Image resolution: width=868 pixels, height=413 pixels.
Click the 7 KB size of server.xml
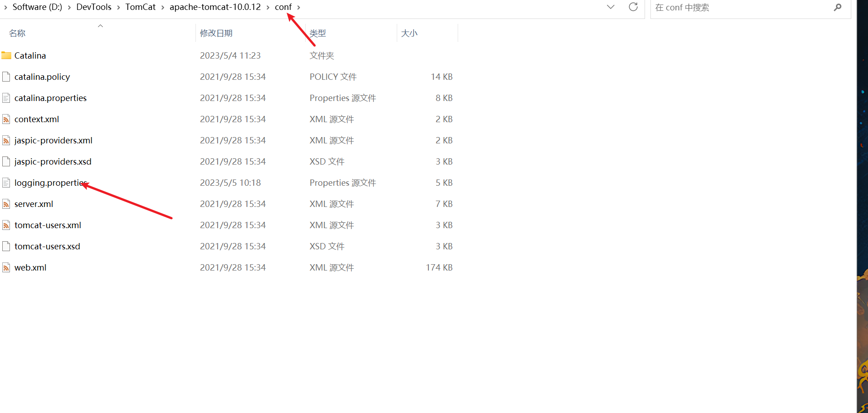point(444,204)
